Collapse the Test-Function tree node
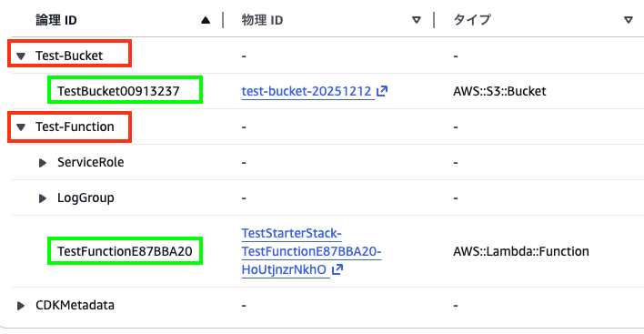Viewport: 644px width, 334px height. pyautogui.click(x=21, y=127)
